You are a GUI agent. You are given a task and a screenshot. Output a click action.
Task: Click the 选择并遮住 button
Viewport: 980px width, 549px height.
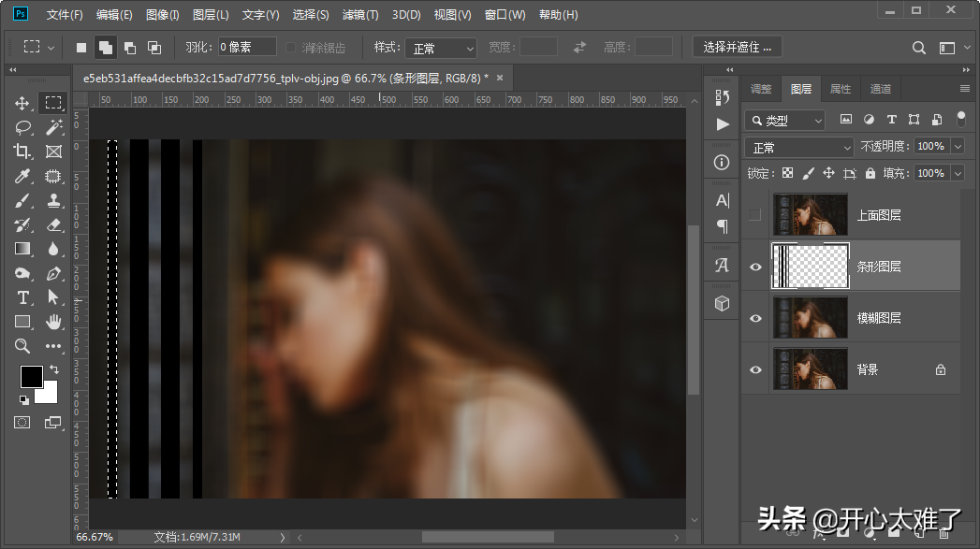738,47
